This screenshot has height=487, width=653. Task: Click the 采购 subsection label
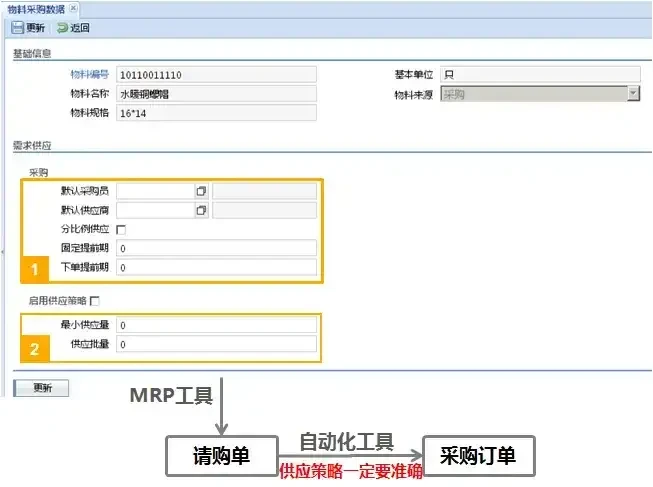click(x=38, y=172)
